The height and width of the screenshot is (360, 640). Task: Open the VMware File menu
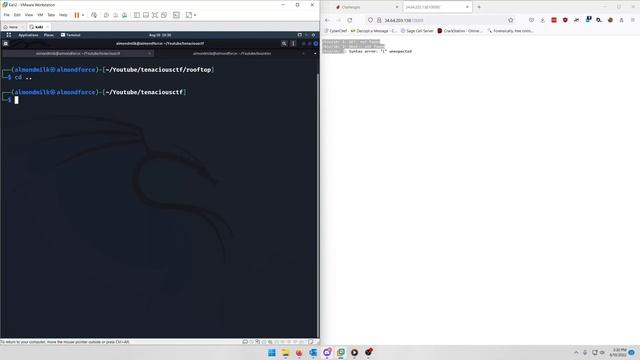[x=6, y=15]
